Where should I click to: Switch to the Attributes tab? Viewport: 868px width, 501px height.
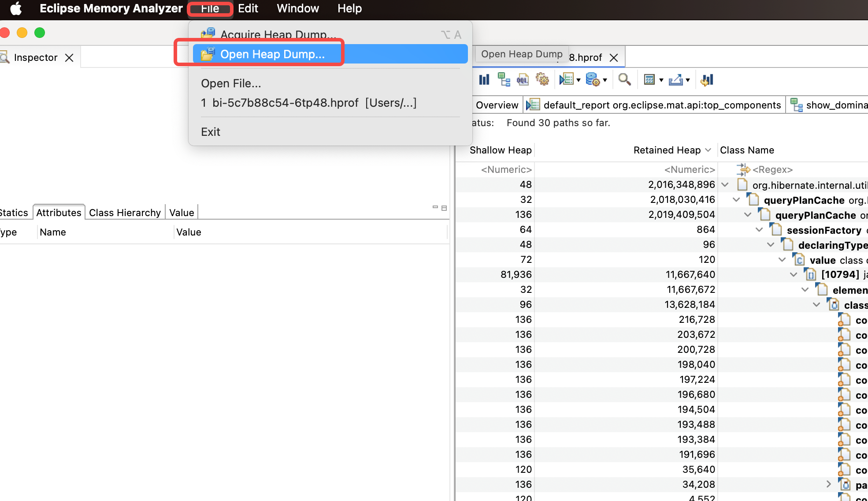coord(59,213)
